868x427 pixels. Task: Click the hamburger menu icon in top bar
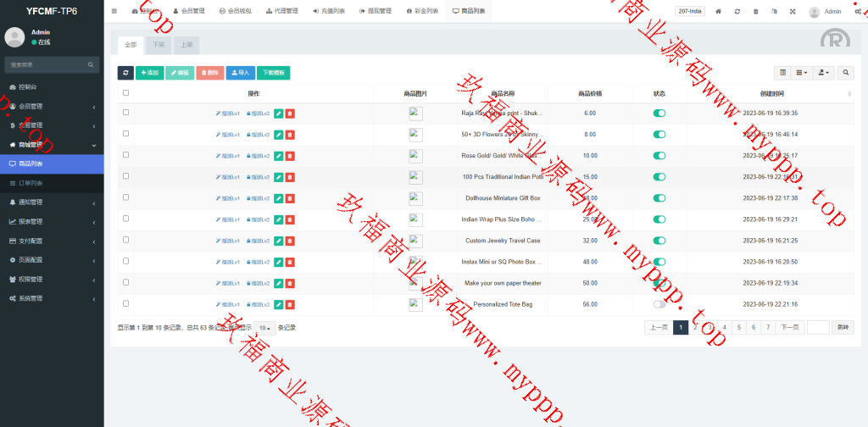(114, 11)
